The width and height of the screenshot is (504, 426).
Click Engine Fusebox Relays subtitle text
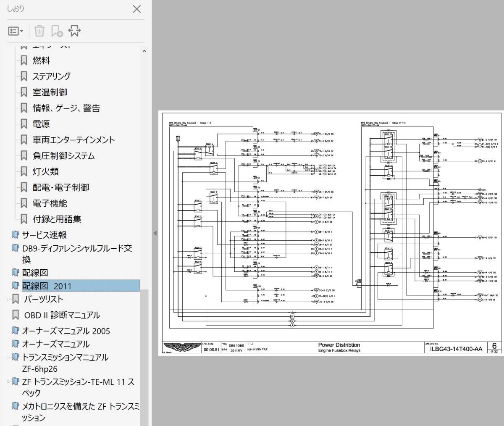(x=339, y=351)
